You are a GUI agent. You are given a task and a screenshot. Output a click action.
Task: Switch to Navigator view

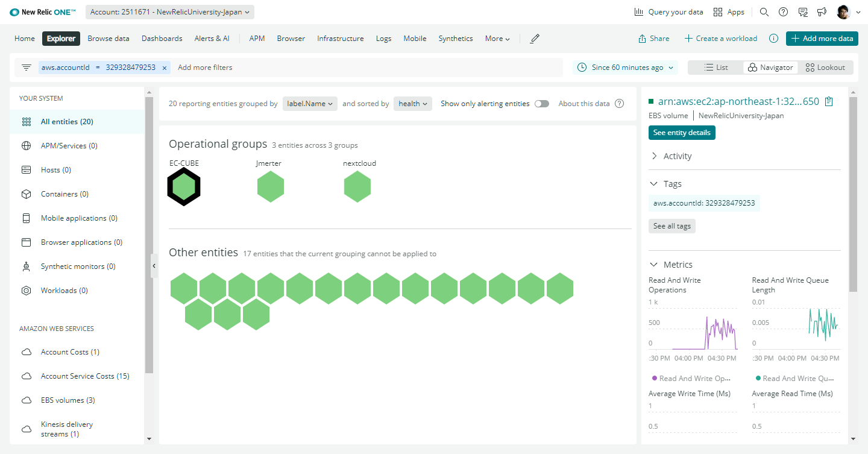770,68
